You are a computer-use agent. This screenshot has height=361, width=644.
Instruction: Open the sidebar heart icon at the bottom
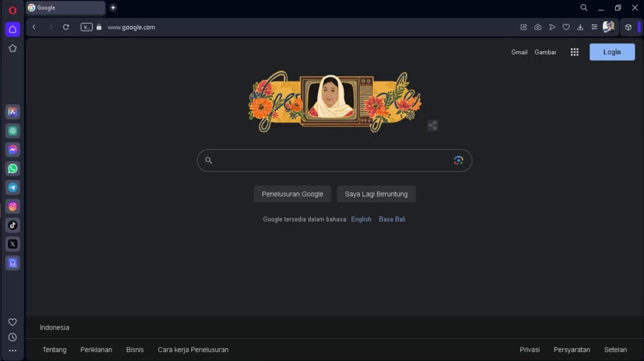click(13, 322)
